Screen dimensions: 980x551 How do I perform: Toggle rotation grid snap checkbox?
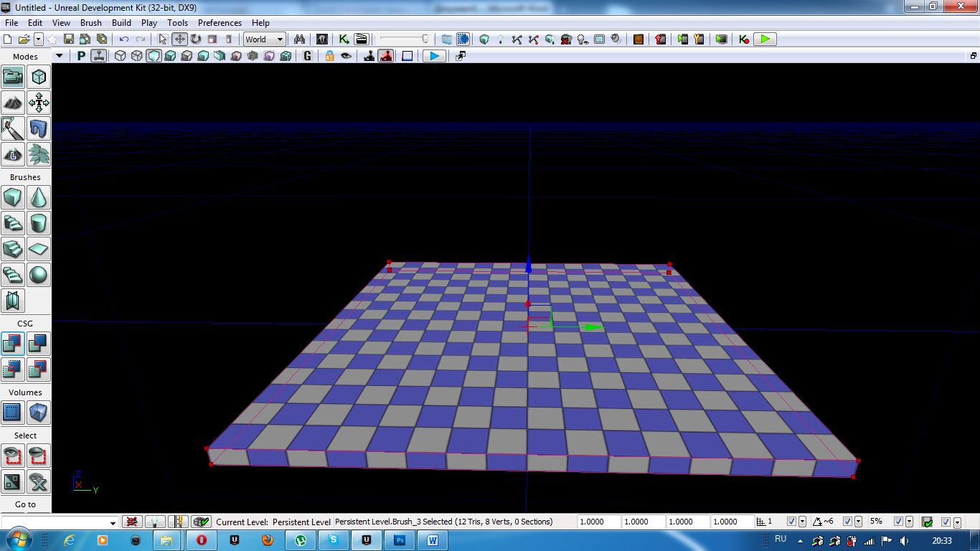click(x=847, y=522)
